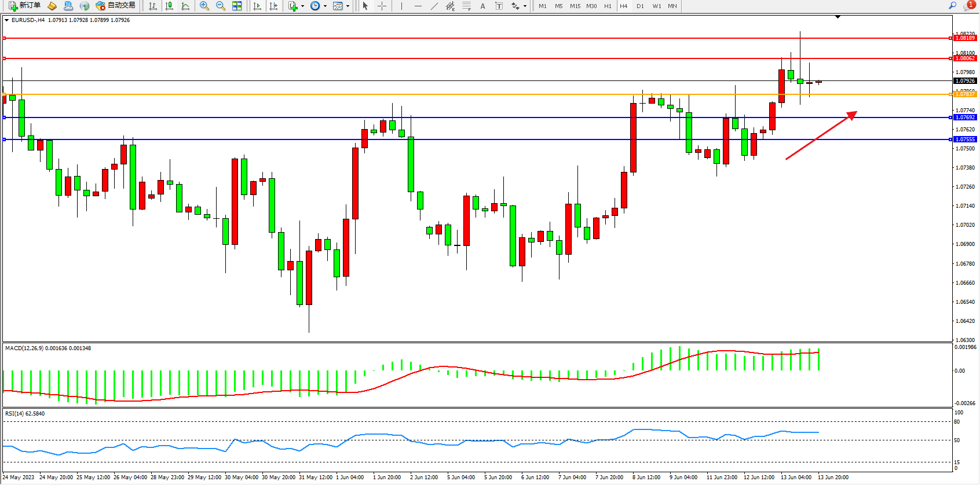Open the tile windows grid icon

[x=237, y=6]
